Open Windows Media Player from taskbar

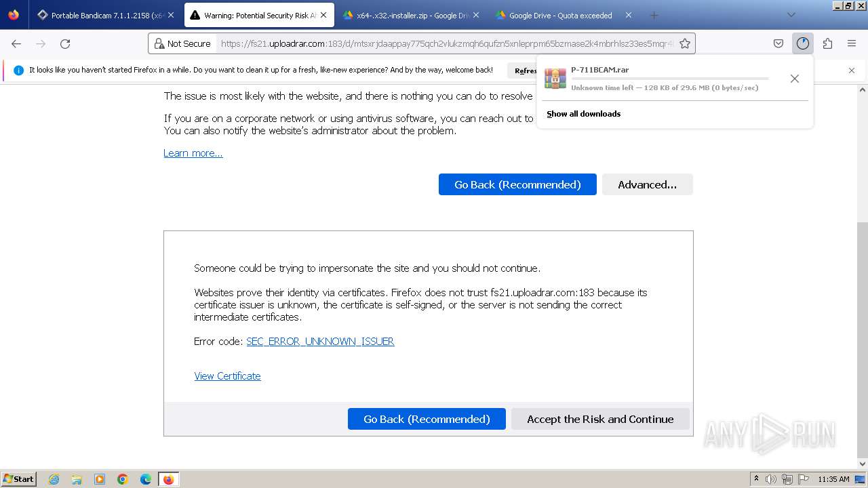pyautogui.click(x=100, y=479)
